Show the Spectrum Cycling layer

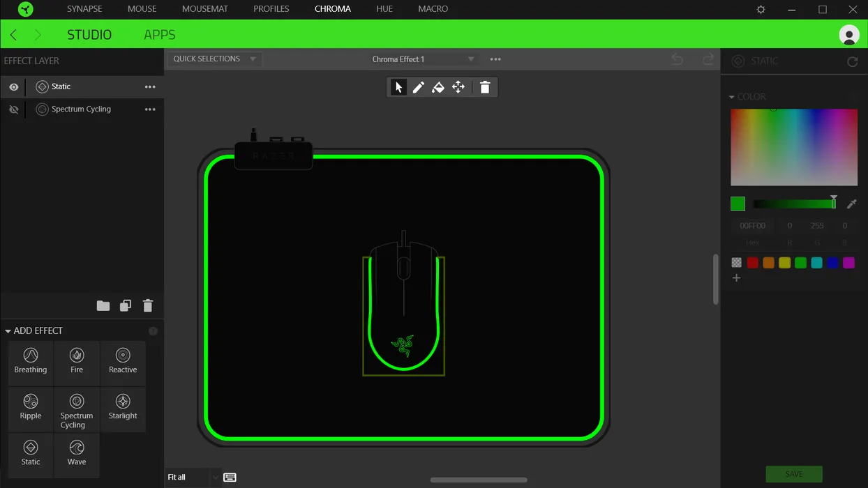tap(13, 109)
